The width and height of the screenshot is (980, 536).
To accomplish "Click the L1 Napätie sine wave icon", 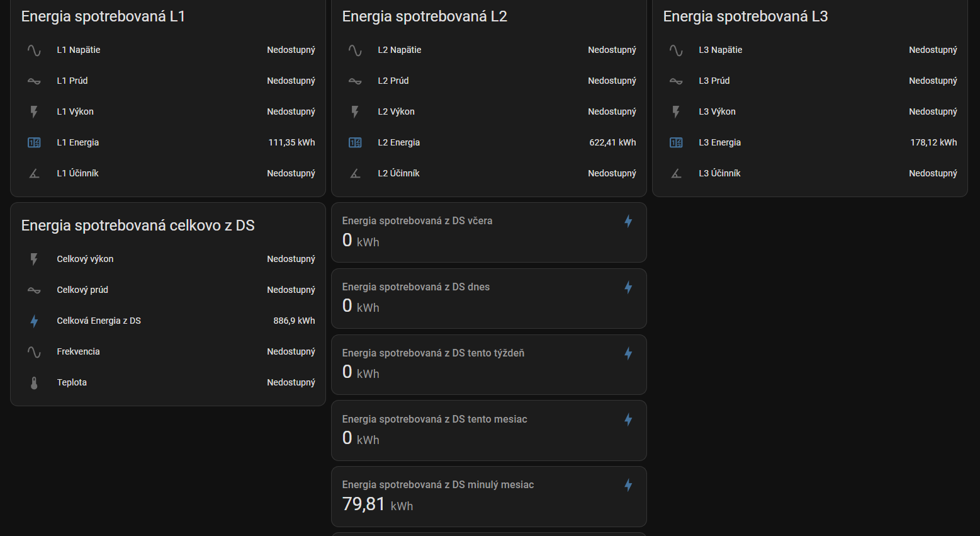I will [34, 50].
